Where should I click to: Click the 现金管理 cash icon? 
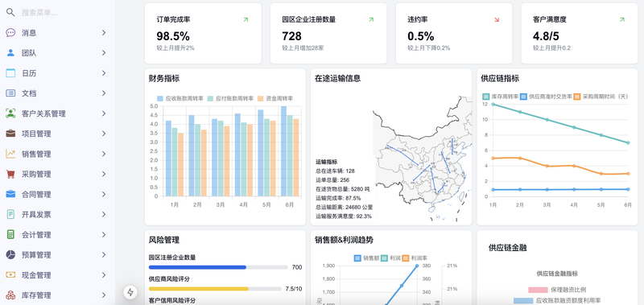pyautogui.click(x=10, y=275)
